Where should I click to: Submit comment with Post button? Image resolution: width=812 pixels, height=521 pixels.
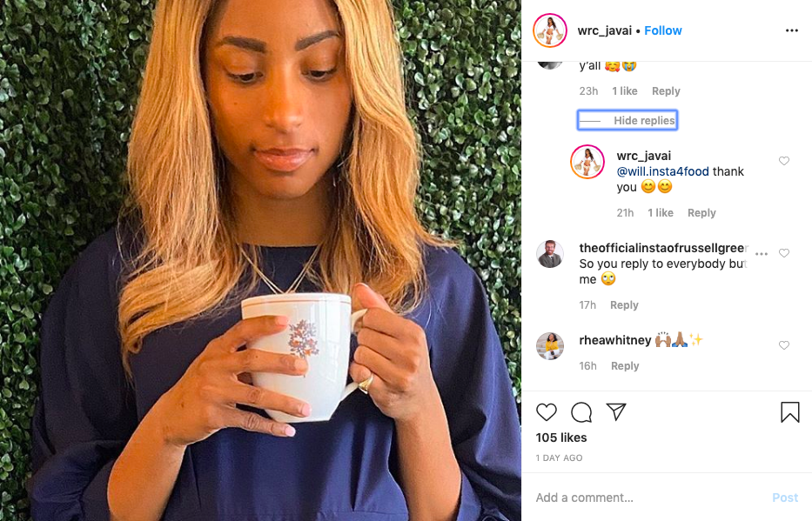point(785,498)
